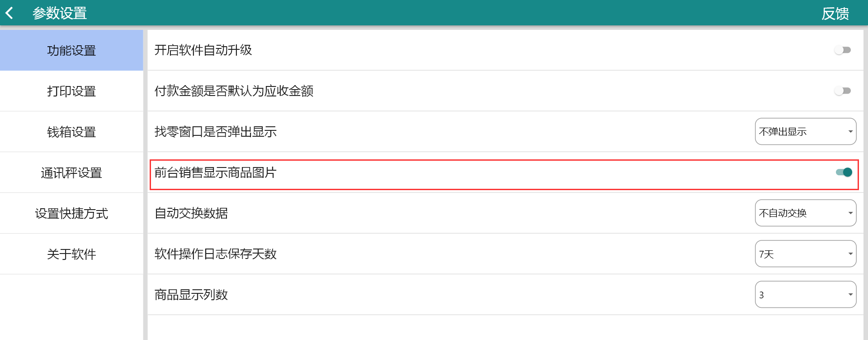Click the 软件操作日志保存天数 label
868x340 pixels.
coord(216,254)
